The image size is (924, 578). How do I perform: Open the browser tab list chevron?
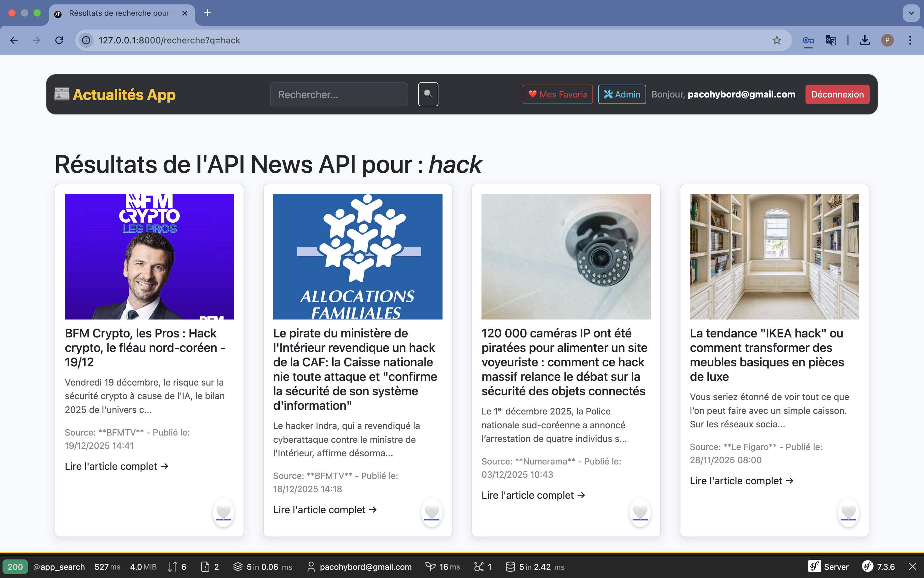(911, 13)
